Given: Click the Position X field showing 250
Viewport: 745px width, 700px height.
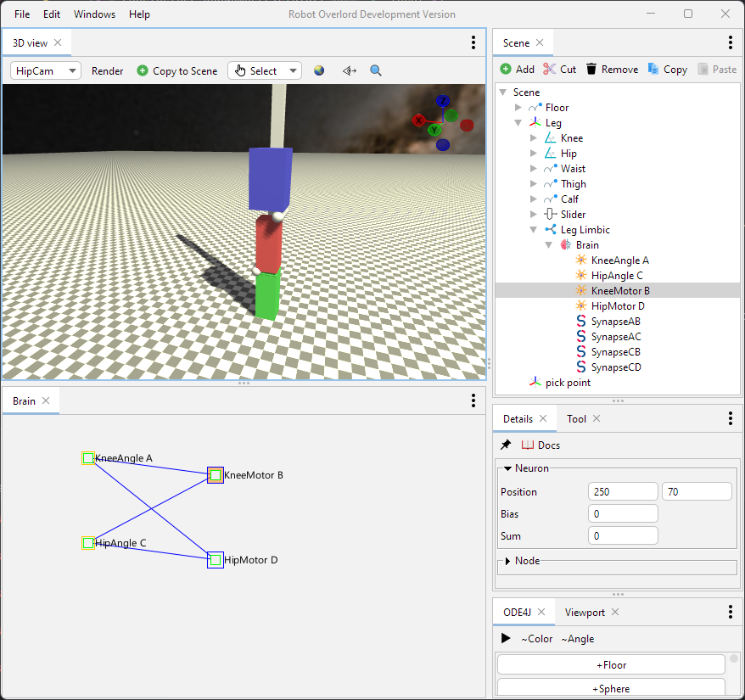Looking at the screenshot, I should pyautogui.click(x=623, y=491).
